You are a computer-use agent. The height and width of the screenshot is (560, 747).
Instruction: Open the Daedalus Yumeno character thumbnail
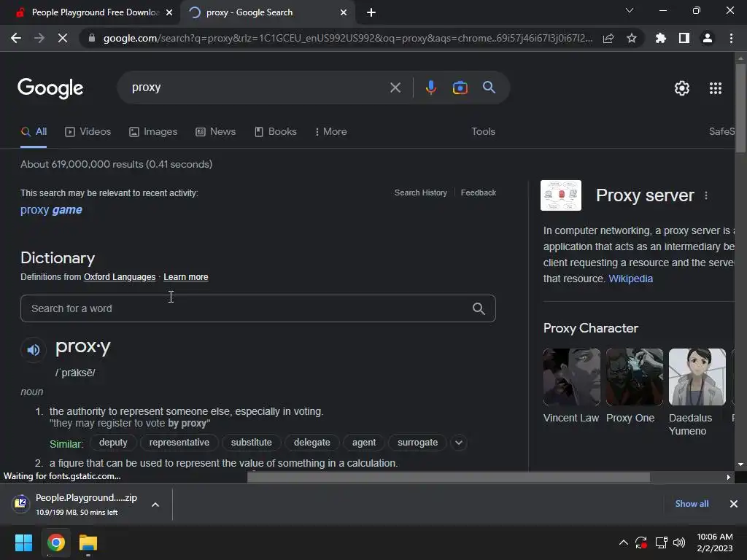coord(697,377)
